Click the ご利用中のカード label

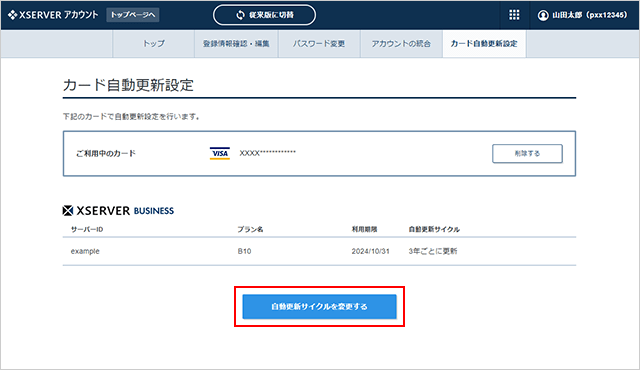[x=106, y=153]
